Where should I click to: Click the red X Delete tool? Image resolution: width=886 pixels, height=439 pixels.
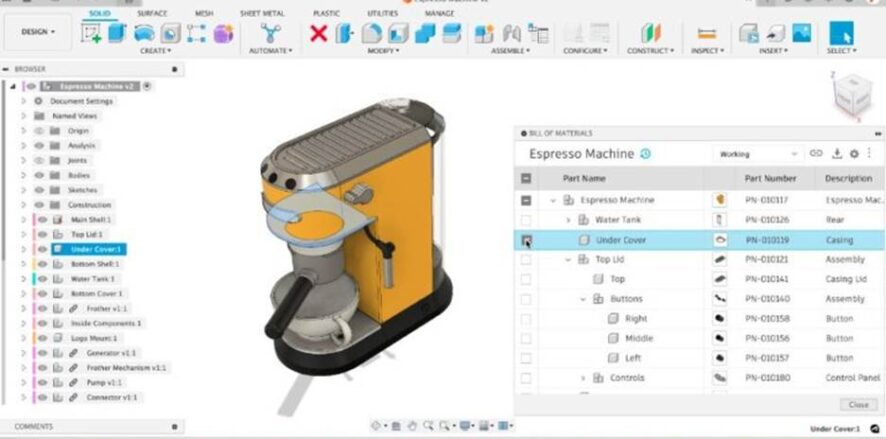[x=319, y=33]
